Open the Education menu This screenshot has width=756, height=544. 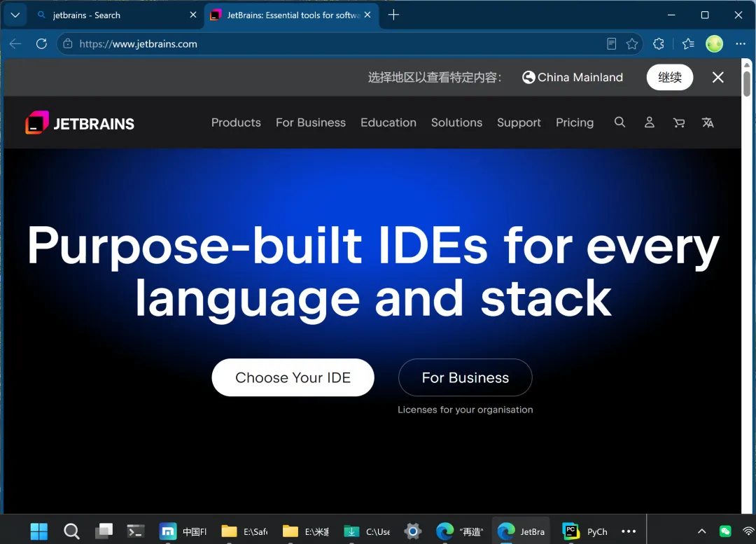tap(388, 123)
